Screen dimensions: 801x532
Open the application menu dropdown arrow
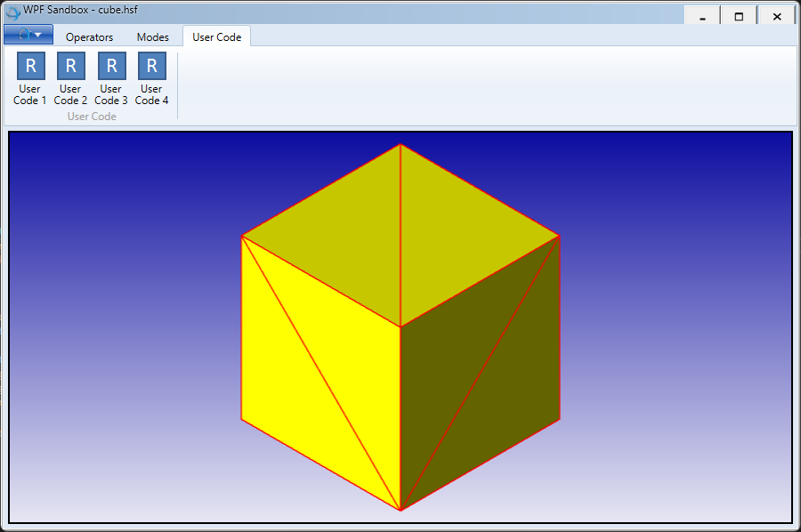click(x=39, y=35)
